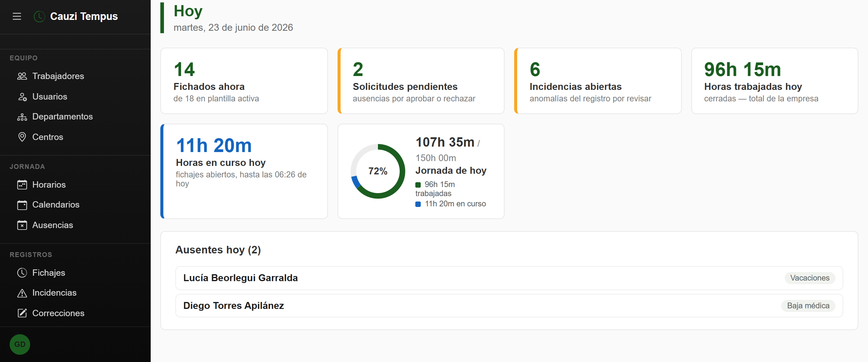Open the Fichajes clock icon
The image size is (868, 362).
(x=22, y=273)
